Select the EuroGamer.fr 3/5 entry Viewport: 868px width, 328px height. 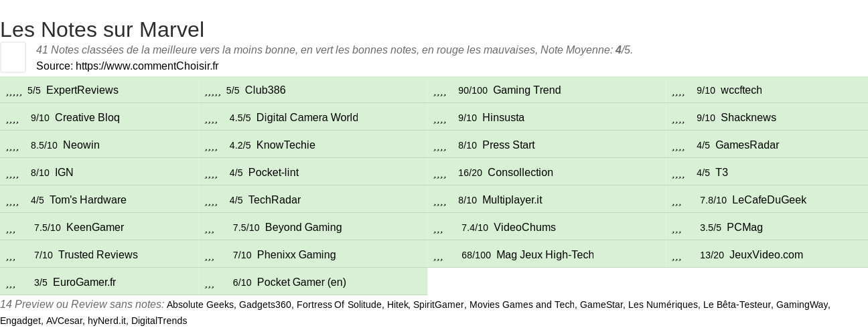coord(99,282)
